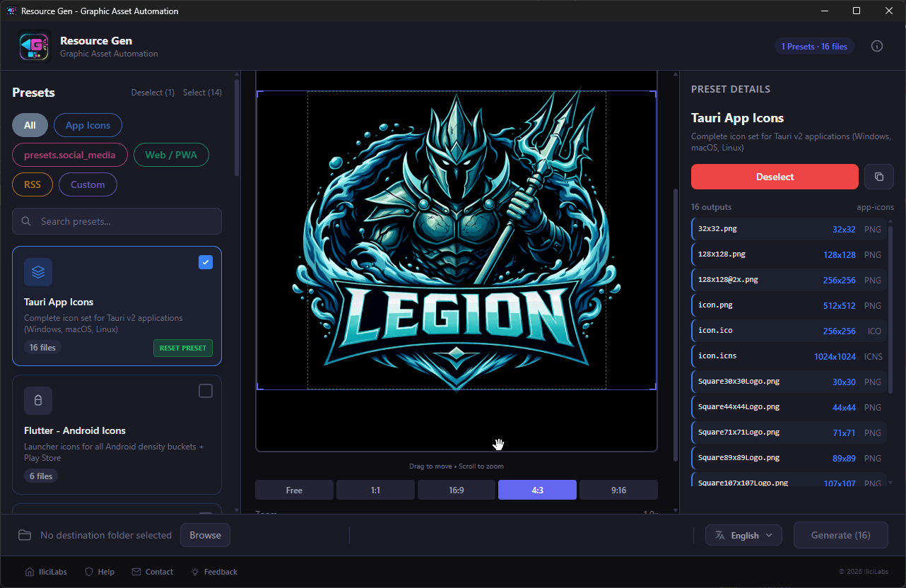The width and height of the screenshot is (906, 588).
Task: Click the Resource Gen logo icon
Action: click(34, 45)
